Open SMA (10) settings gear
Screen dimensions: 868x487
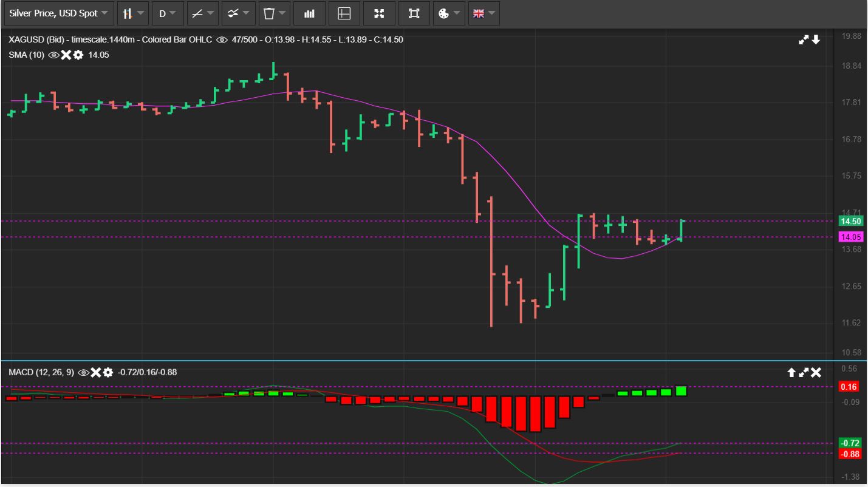coord(78,55)
